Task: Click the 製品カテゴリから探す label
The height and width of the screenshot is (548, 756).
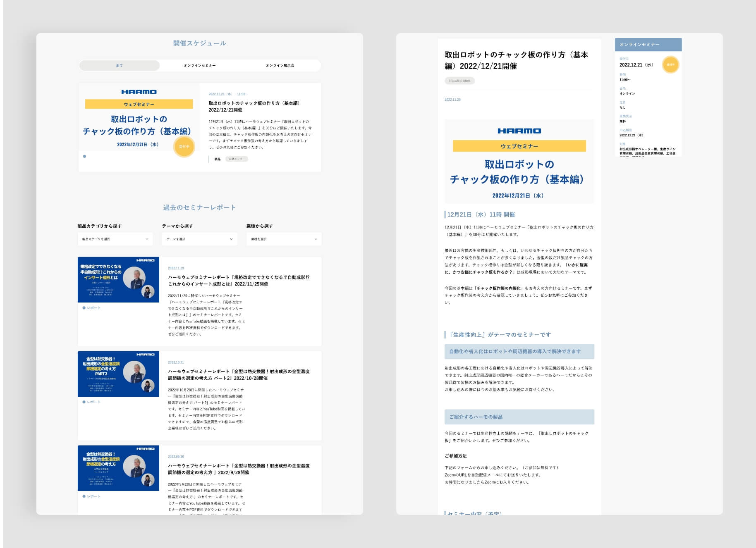Action: (100, 226)
